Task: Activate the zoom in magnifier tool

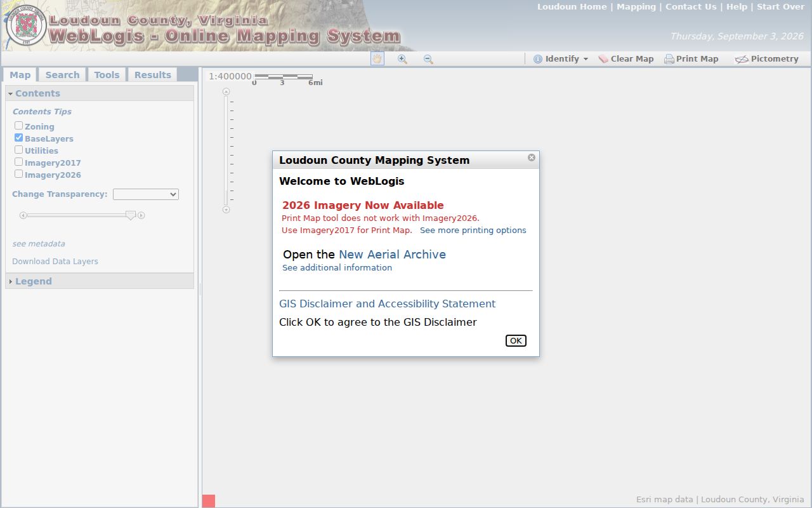Action: pyautogui.click(x=402, y=58)
